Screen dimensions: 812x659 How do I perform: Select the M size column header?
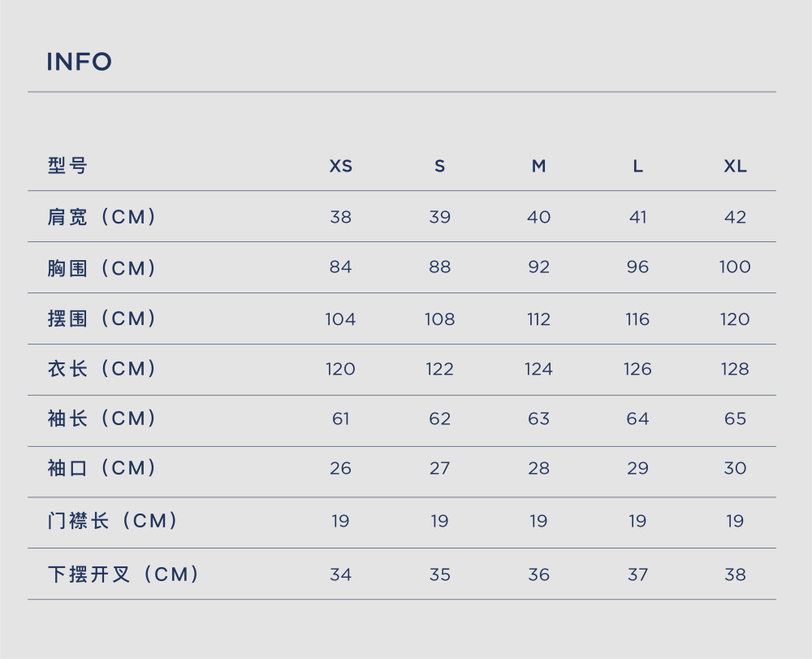[538, 166]
